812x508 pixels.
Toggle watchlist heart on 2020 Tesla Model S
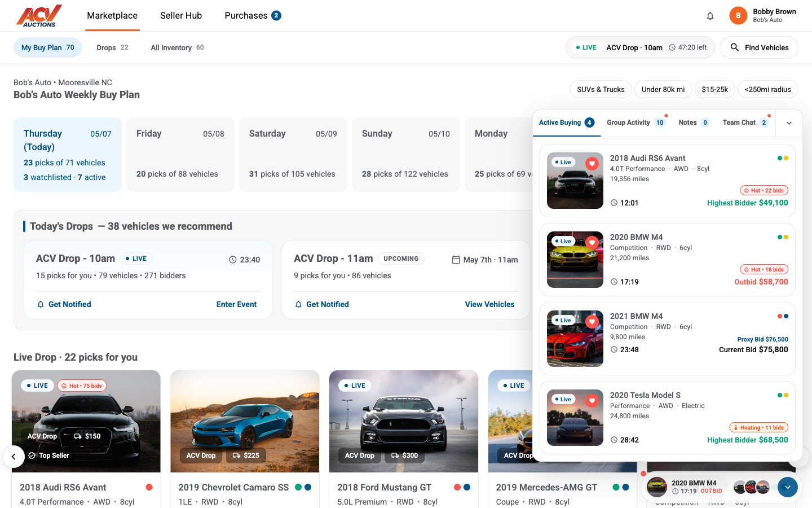pos(592,401)
